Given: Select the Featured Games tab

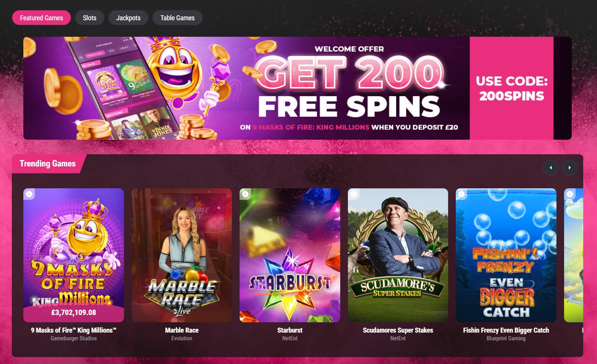Looking at the screenshot, I should pyautogui.click(x=41, y=18).
